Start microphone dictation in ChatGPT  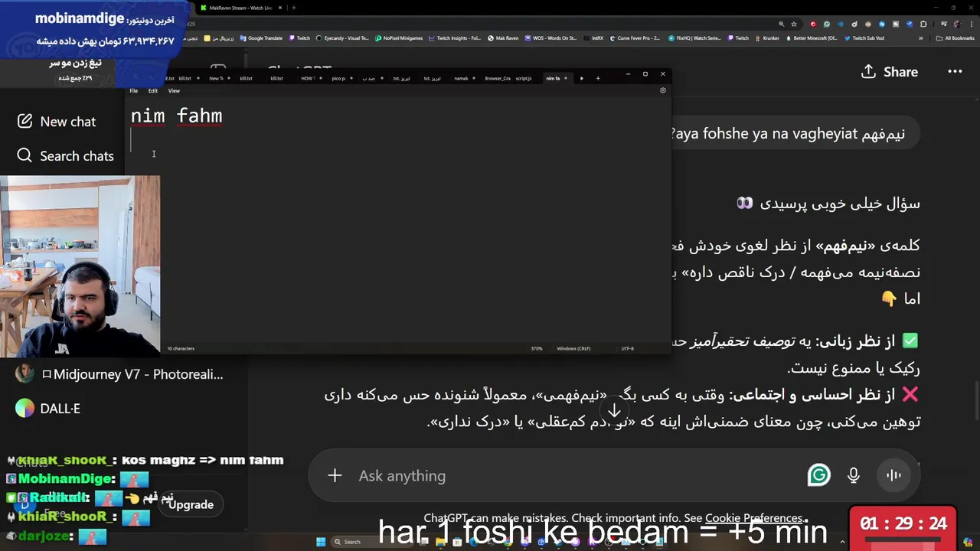coord(854,475)
